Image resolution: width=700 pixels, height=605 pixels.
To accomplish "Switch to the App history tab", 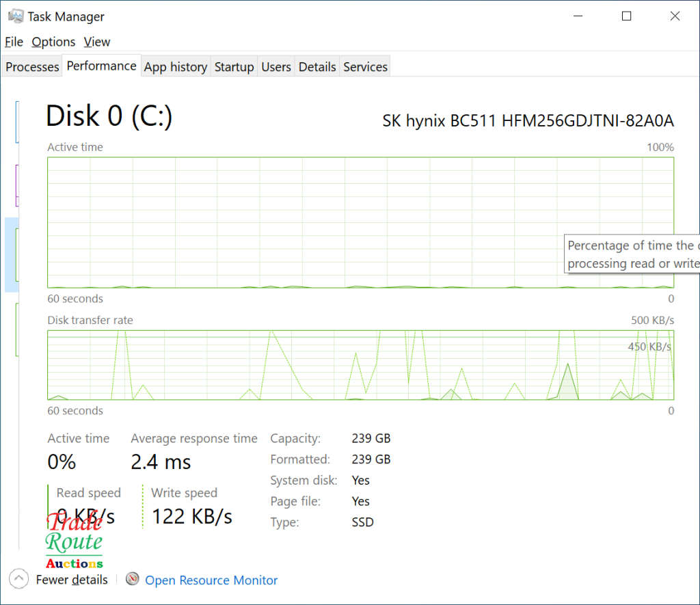I will click(175, 66).
